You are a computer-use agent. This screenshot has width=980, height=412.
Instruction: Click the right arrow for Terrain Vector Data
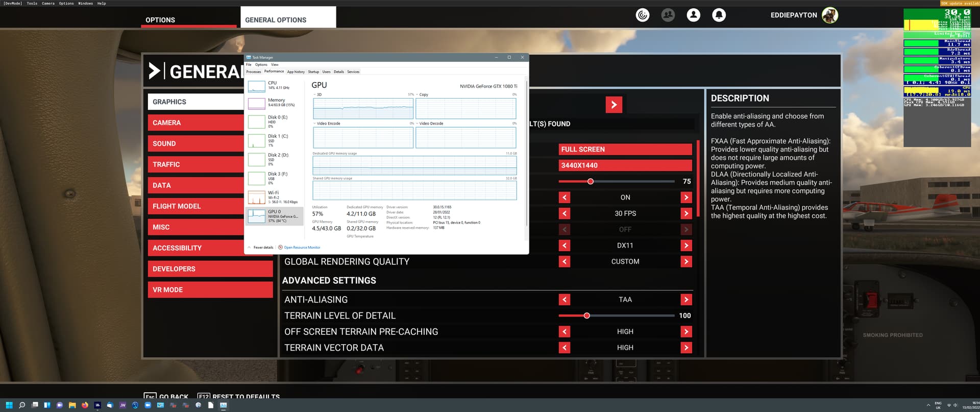(x=686, y=348)
